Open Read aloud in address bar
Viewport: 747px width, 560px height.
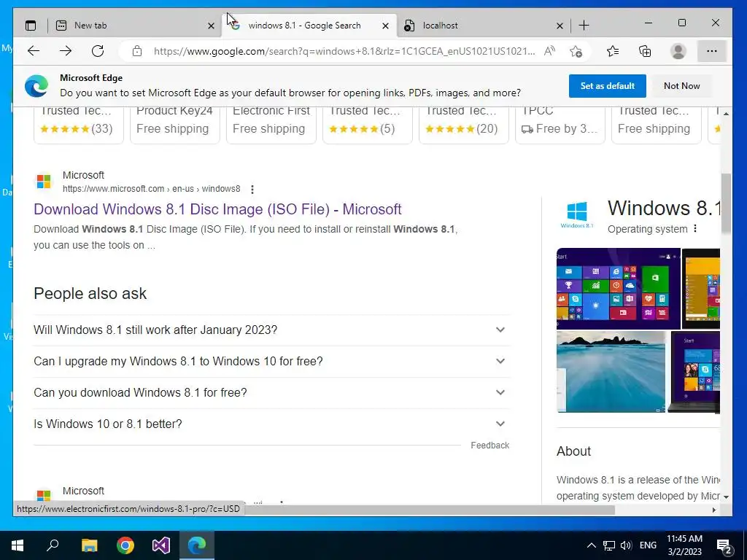click(x=550, y=51)
